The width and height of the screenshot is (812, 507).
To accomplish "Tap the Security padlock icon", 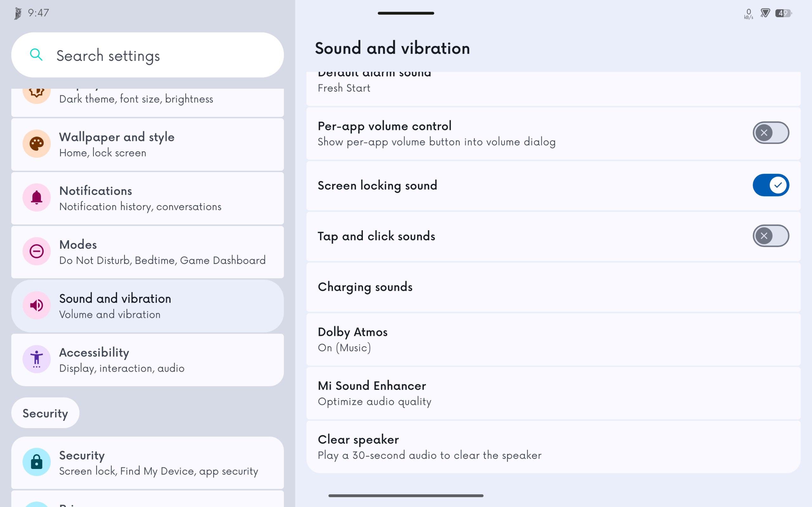I will [x=36, y=462].
